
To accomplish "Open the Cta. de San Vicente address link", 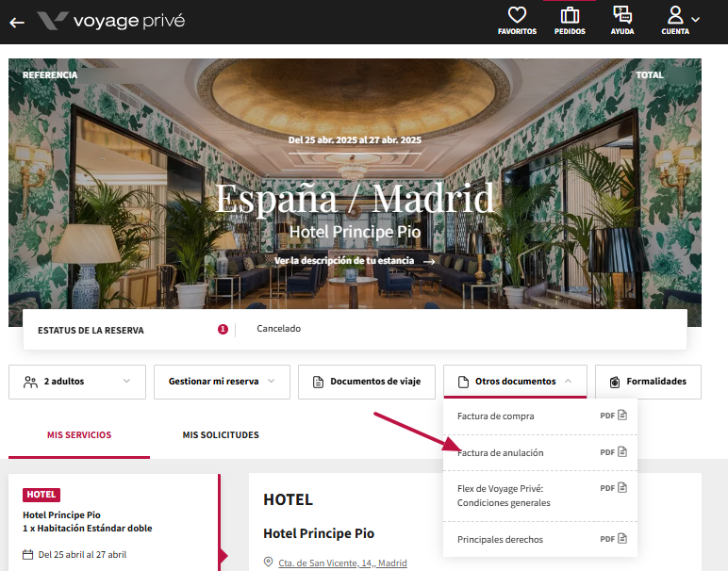I will [x=342, y=563].
